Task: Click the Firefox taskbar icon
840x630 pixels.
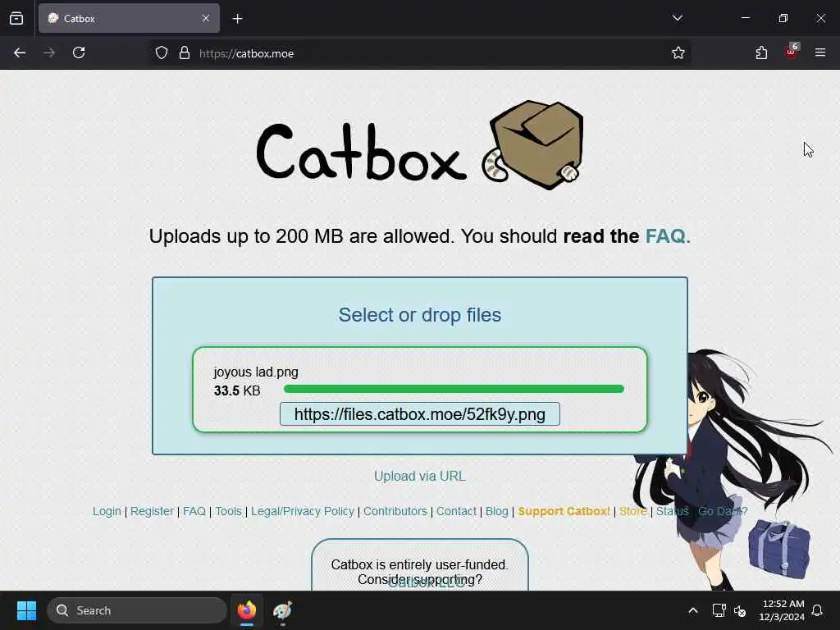Action: click(x=247, y=610)
